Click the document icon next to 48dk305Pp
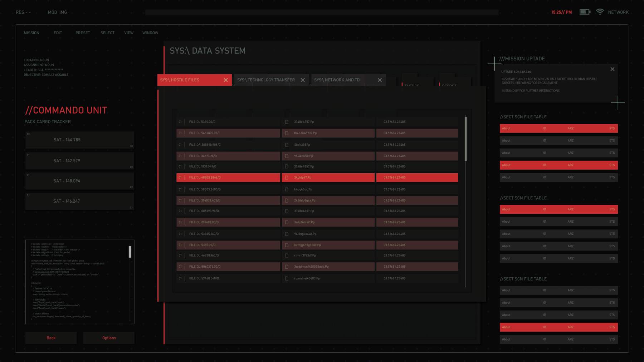 287,145
